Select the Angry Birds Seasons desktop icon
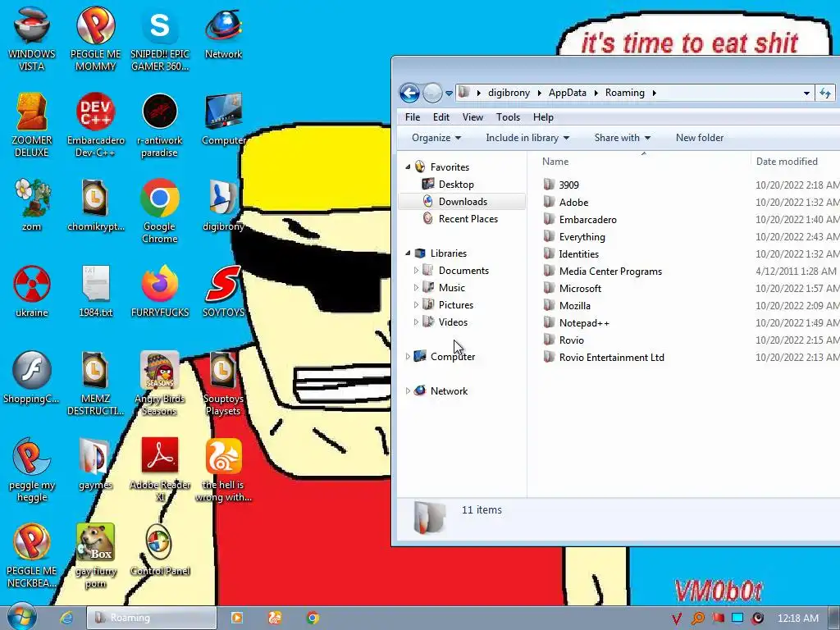Image resolution: width=840 pixels, height=630 pixels. pos(160,384)
